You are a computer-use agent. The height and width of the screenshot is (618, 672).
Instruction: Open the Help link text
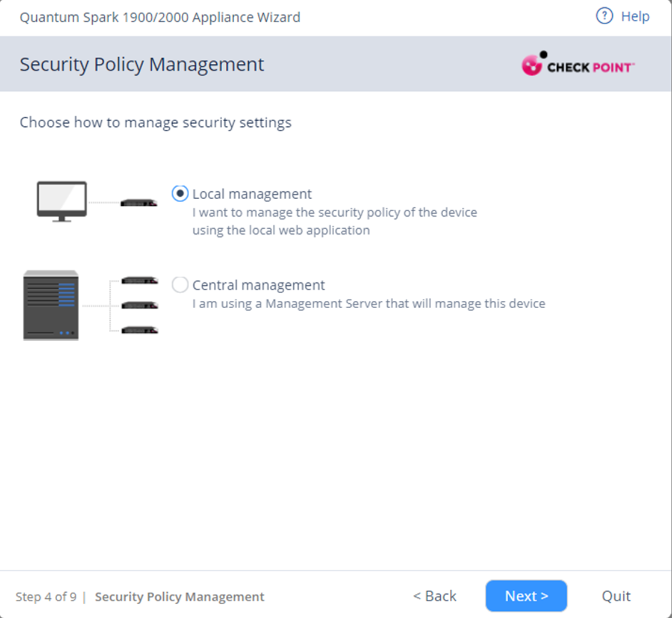pyautogui.click(x=635, y=16)
